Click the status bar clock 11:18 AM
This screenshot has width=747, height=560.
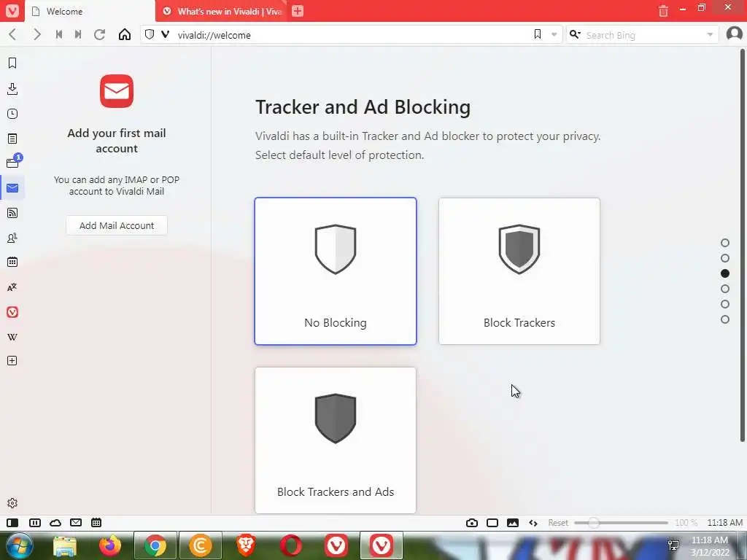pyautogui.click(x=724, y=523)
